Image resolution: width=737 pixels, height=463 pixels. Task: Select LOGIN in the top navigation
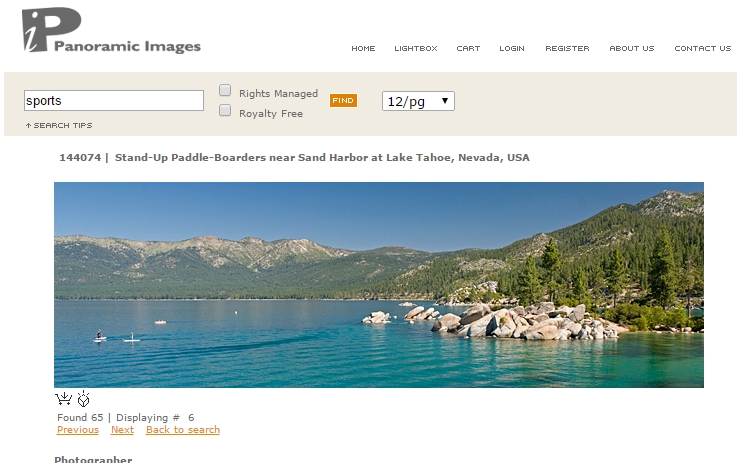tap(512, 48)
